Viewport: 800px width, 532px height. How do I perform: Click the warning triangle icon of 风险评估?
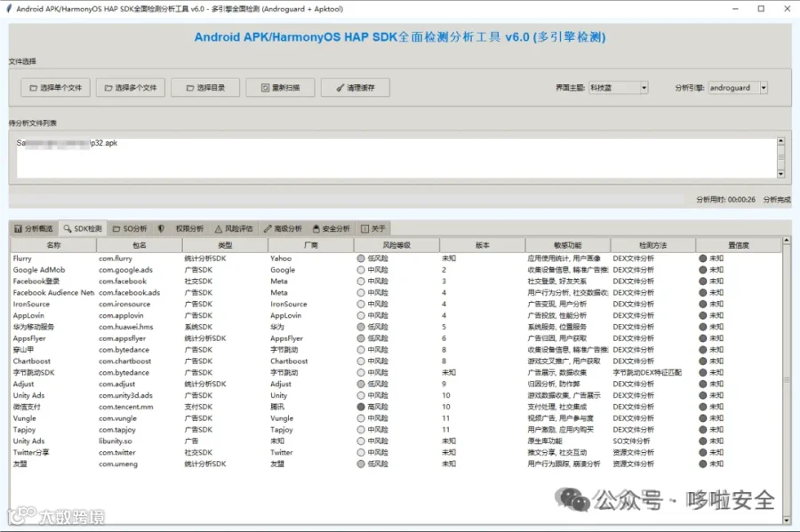[x=219, y=229]
